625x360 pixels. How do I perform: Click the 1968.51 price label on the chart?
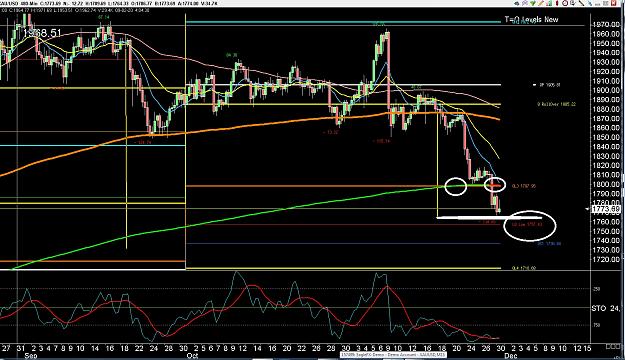point(42,33)
